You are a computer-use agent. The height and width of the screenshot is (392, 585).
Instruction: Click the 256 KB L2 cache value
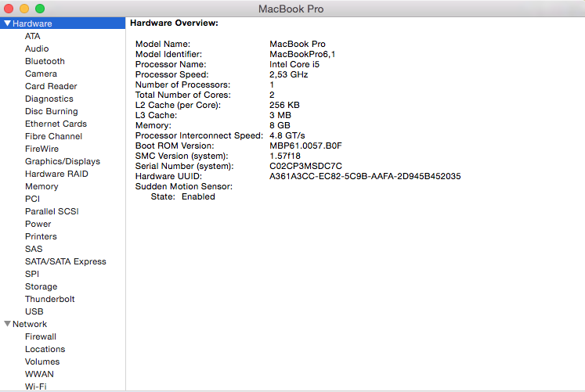click(x=284, y=105)
